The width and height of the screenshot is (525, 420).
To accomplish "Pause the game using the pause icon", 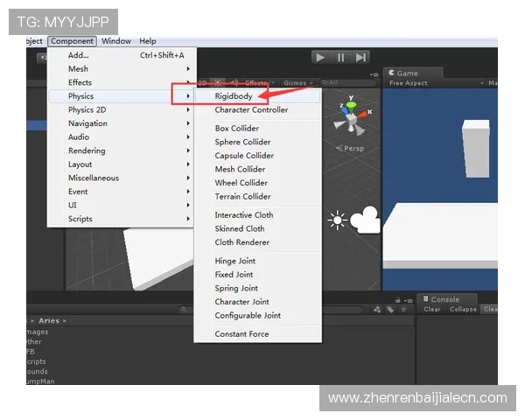I will pyautogui.click(x=340, y=58).
